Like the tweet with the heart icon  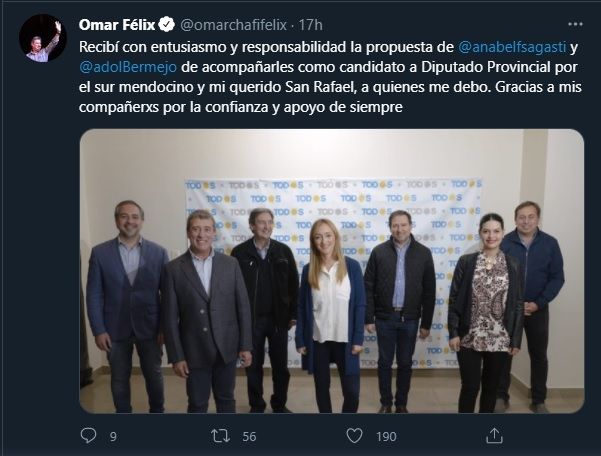pos(352,435)
